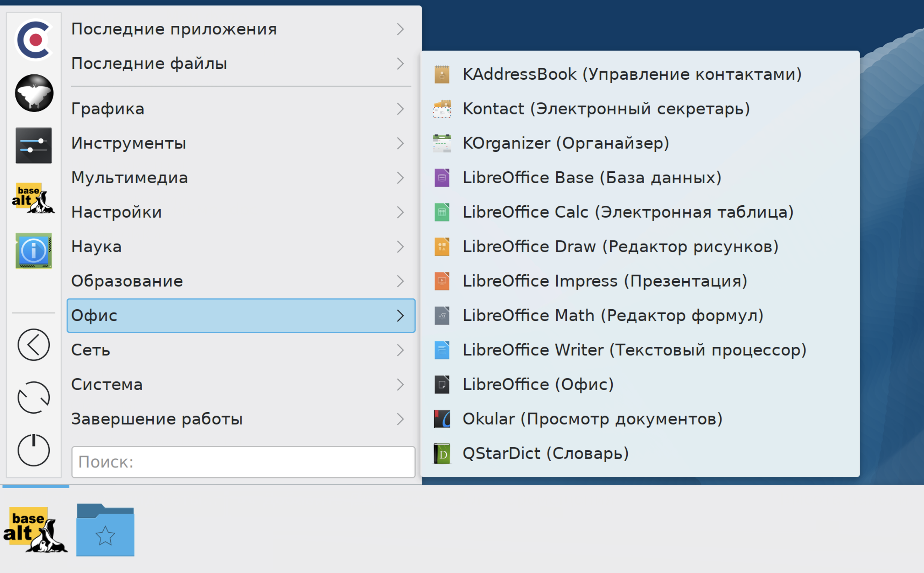Launch LibreOffice Draw (Редактор рисунков) entry
This screenshot has width=924, height=573.
[x=640, y=247]
